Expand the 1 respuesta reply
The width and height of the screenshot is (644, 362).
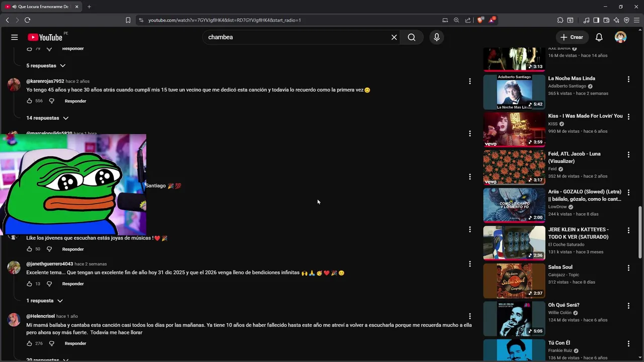click(44, 301)
